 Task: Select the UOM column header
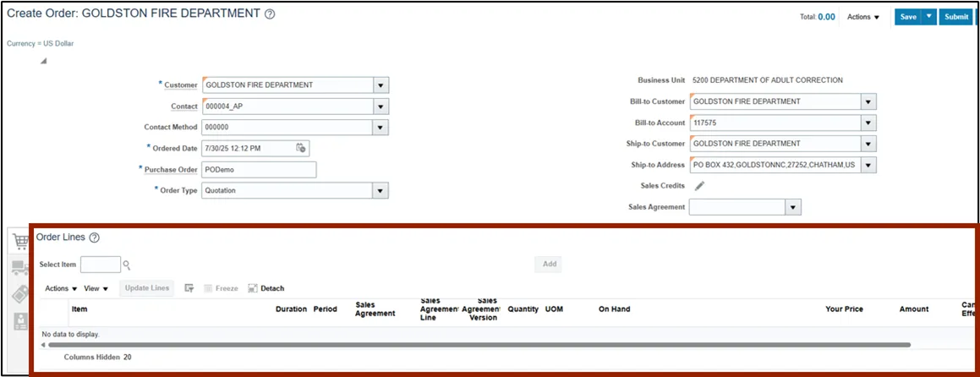(554, 309)
